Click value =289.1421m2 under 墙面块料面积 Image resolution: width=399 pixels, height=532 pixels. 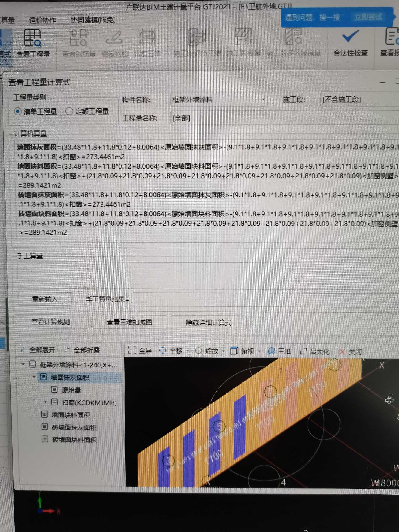coord(40,185)
